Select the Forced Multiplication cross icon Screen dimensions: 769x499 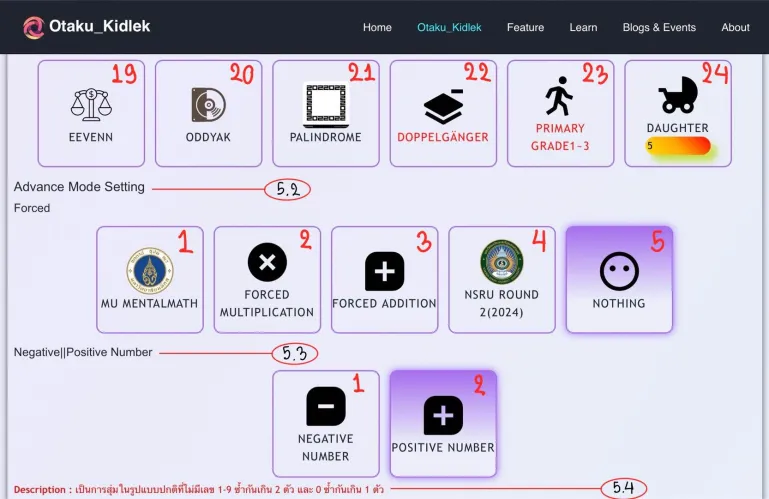[x=267, y=263]
